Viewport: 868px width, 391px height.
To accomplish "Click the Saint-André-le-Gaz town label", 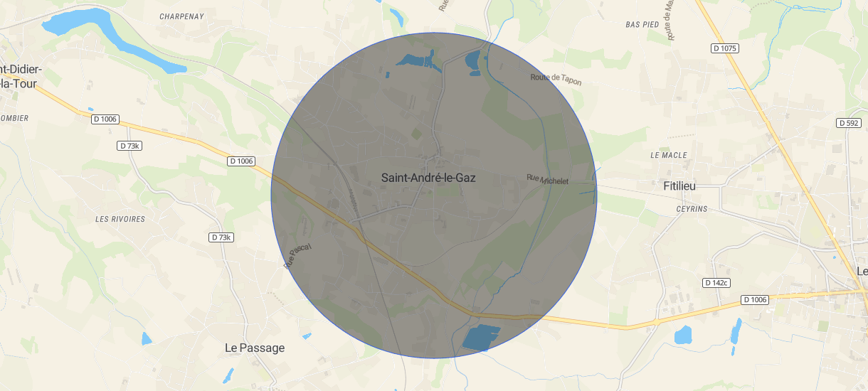I will coord(428,178).
